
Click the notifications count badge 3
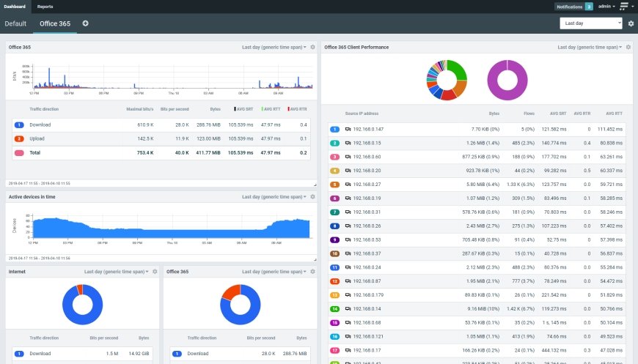589,7
